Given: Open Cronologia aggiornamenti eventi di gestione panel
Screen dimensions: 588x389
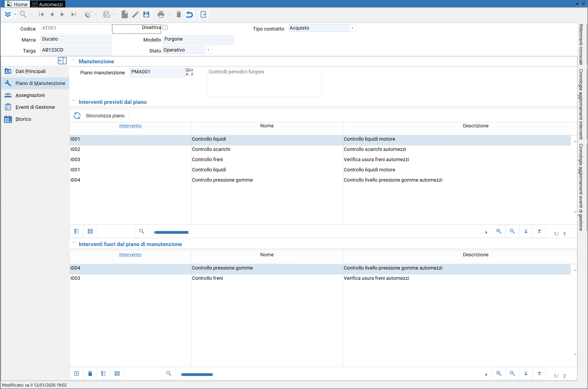Looking at the screenshot, I should coord(581,187).
